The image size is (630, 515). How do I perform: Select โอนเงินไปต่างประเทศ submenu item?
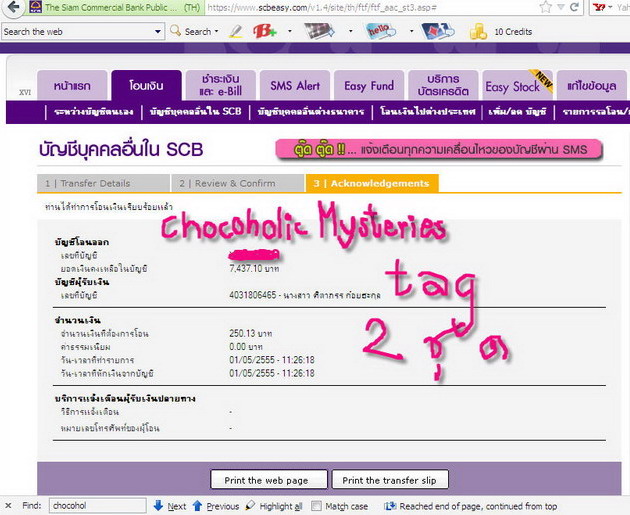click(x=428, y=112)
